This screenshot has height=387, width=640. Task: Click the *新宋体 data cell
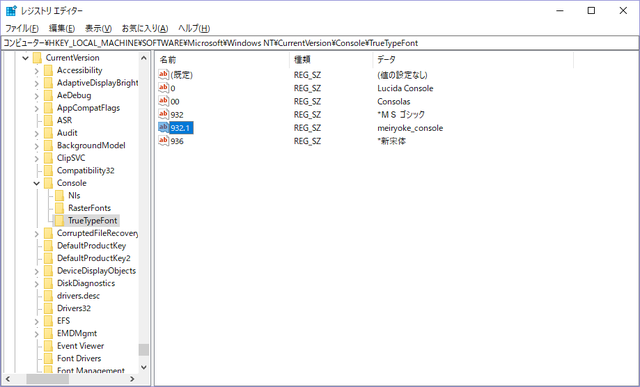(391, 141)
